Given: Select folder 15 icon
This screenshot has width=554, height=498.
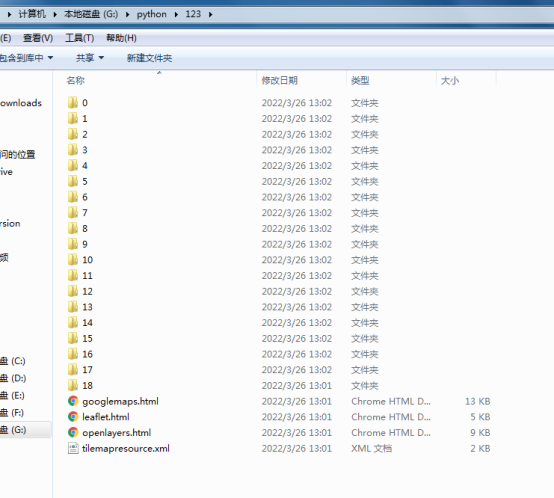Looking at the screenshot, I should [x=73, y=338].
